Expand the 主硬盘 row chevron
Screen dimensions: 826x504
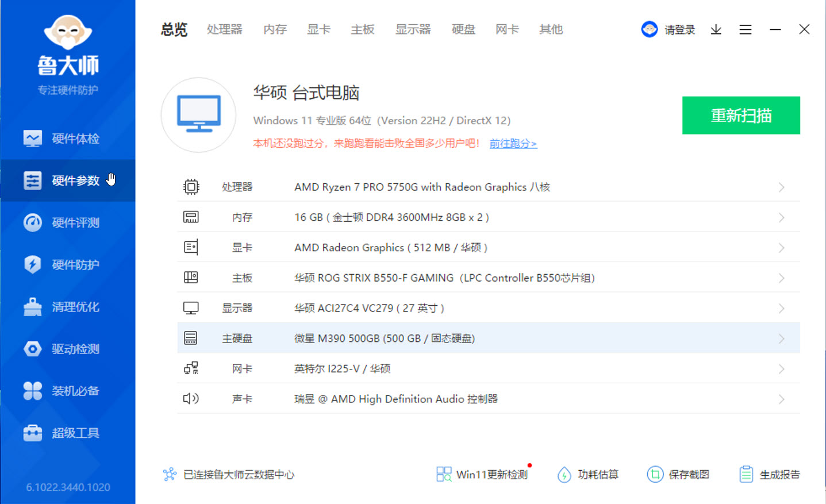(782, 339)
